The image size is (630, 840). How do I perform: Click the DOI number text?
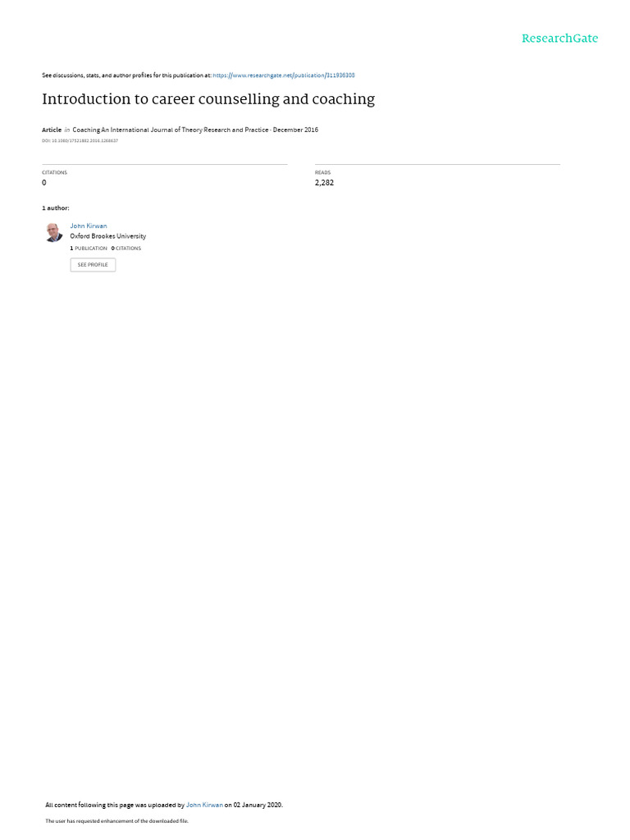pyautogui.click(x=80, y=141)
